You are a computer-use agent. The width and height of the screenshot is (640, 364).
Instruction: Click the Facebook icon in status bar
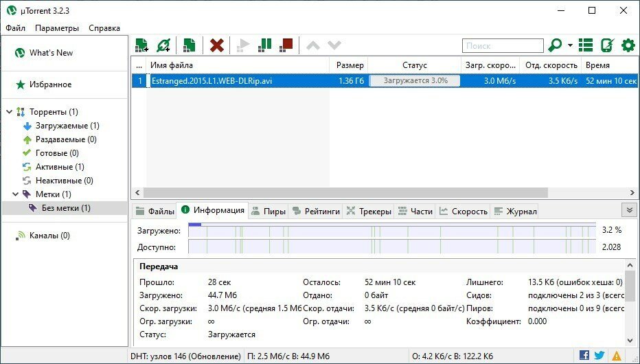(x=584, y=356)
